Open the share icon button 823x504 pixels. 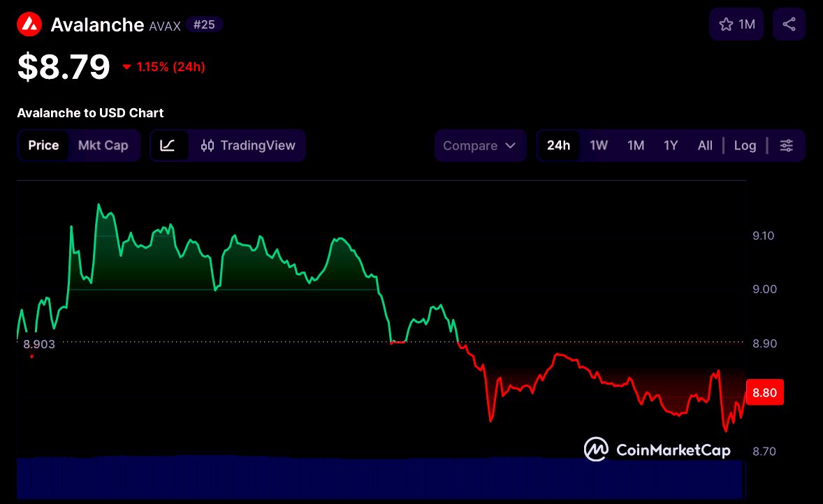point(789,24)
